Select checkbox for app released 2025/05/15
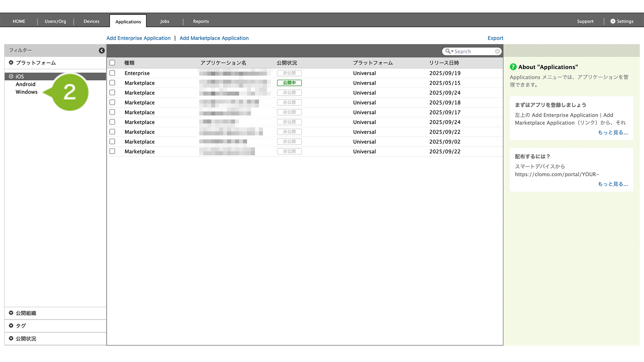 click(112, 83)
